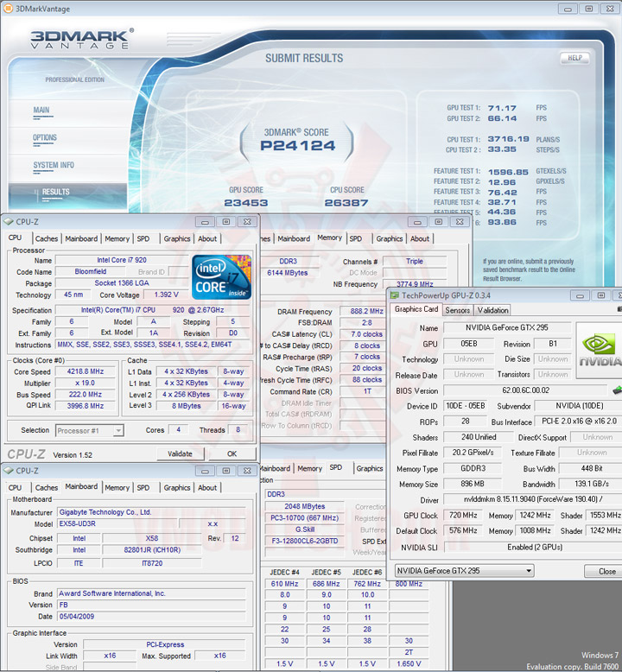Select Caches tab in bottom CPU-Z window
Viewport: 622px width, 672px height.
point(47,488)
